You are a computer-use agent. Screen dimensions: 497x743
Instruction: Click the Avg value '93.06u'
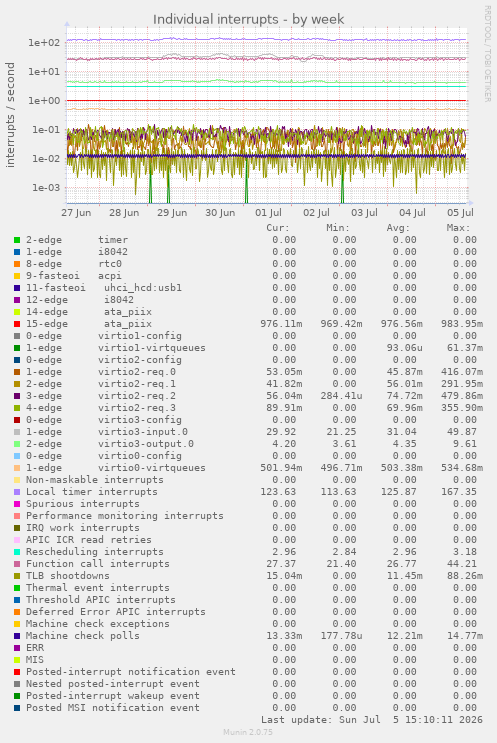tap(404, 348)
